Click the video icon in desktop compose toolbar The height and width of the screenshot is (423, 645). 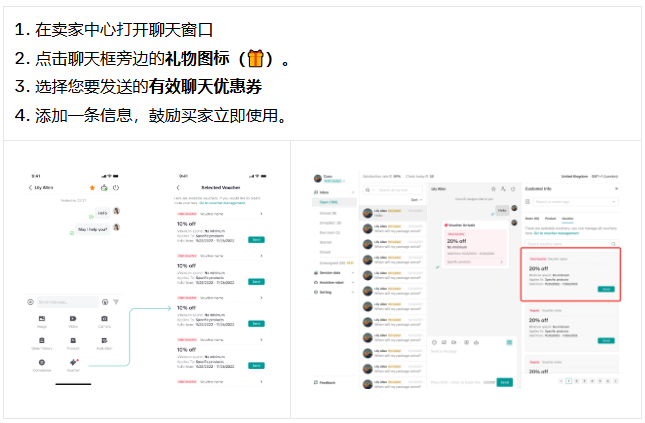pyautogui.click(x=454, y=342)
